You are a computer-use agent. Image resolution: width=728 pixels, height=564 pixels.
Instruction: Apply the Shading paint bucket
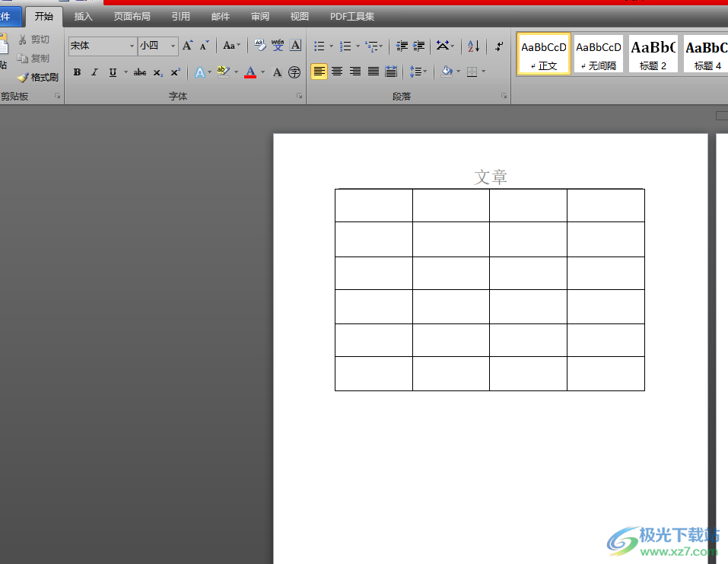tap(447, 71)
